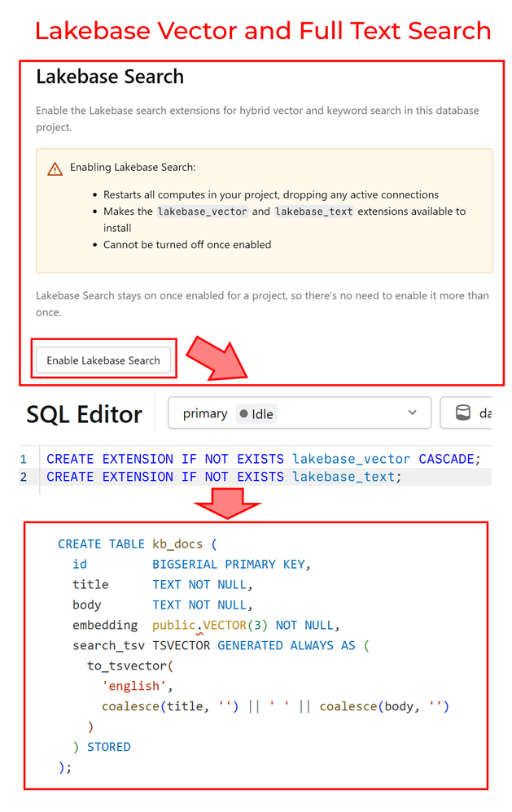Click the Lakebase Search heading
512x812 pixels.
click(x=110, y=76)
